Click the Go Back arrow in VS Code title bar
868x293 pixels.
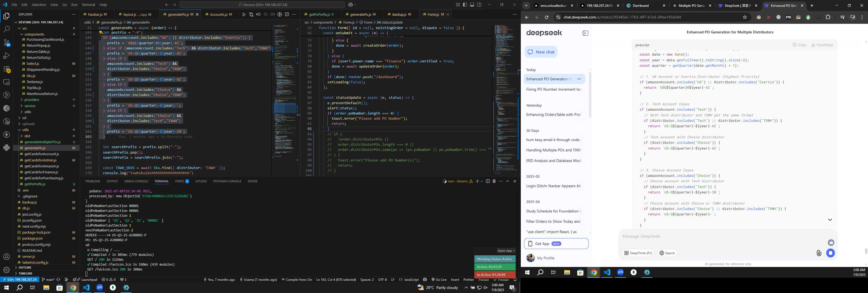point(167,5)
